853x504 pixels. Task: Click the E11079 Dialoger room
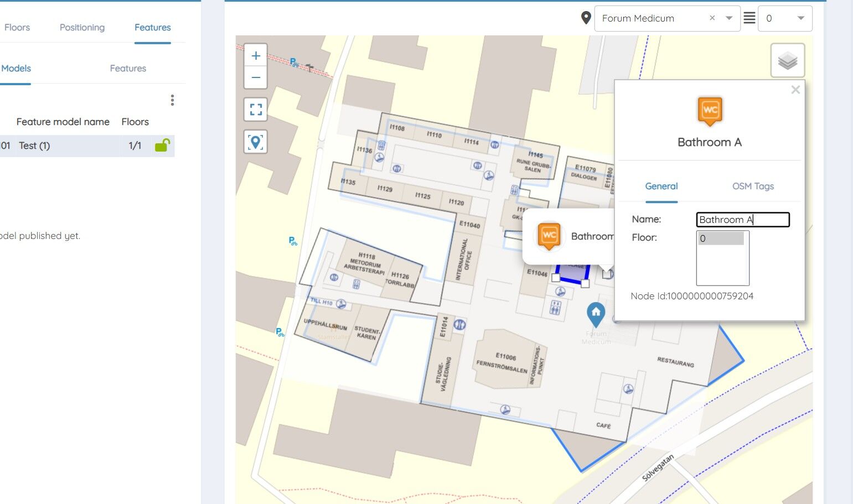(x=584, y=173)
